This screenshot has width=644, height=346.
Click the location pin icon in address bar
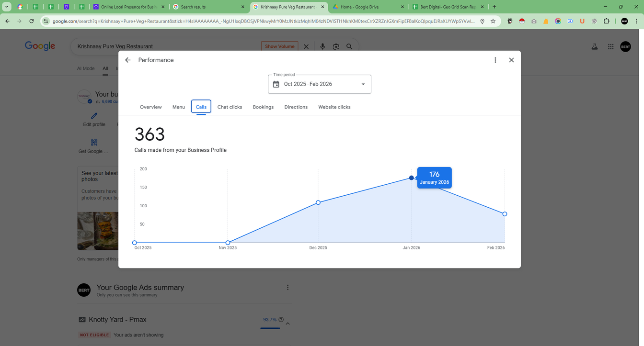point(483,21)
